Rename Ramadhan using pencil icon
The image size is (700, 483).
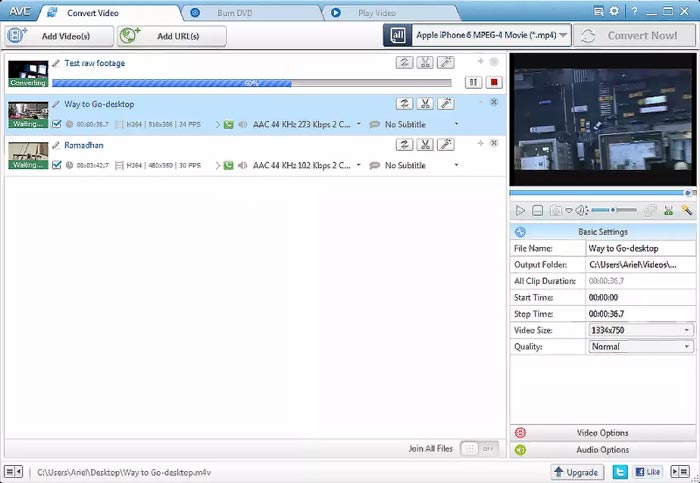[x=56, y=145]
